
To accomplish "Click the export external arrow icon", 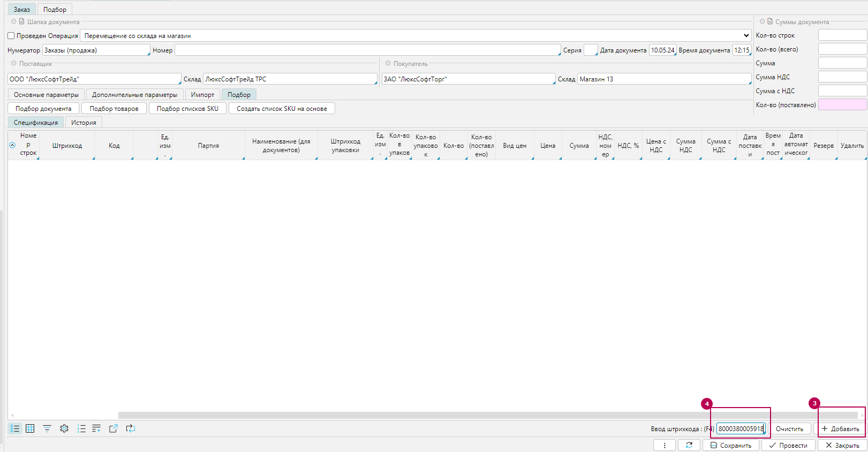I will 114,428.
